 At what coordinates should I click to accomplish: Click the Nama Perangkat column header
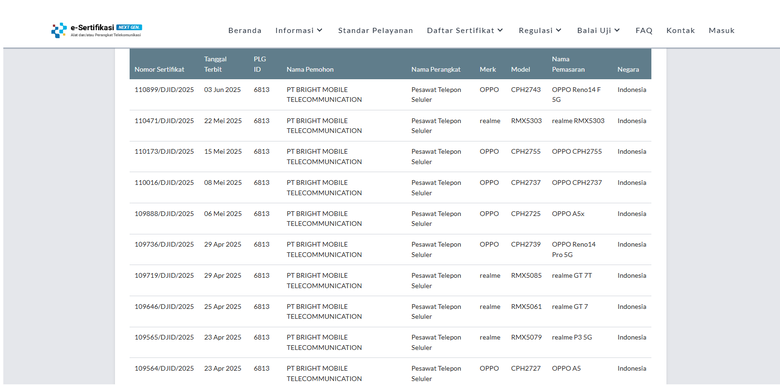coord(436,70)
